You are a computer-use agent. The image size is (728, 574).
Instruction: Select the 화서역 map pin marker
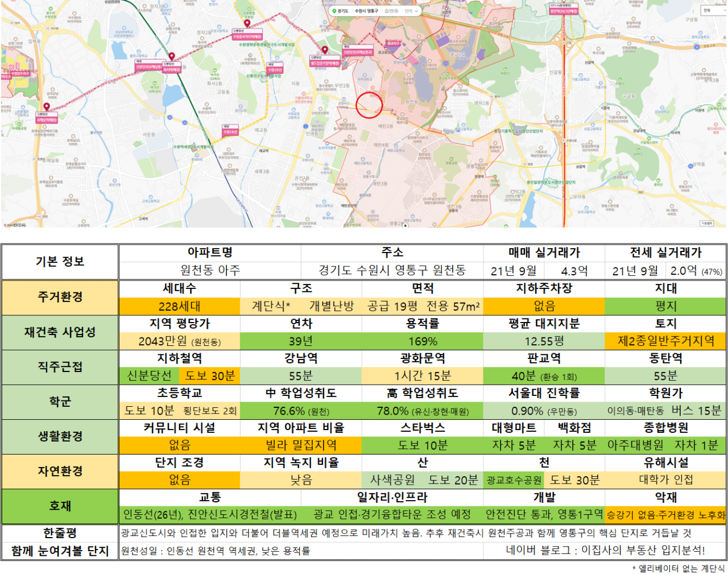[x=172, y=57]
